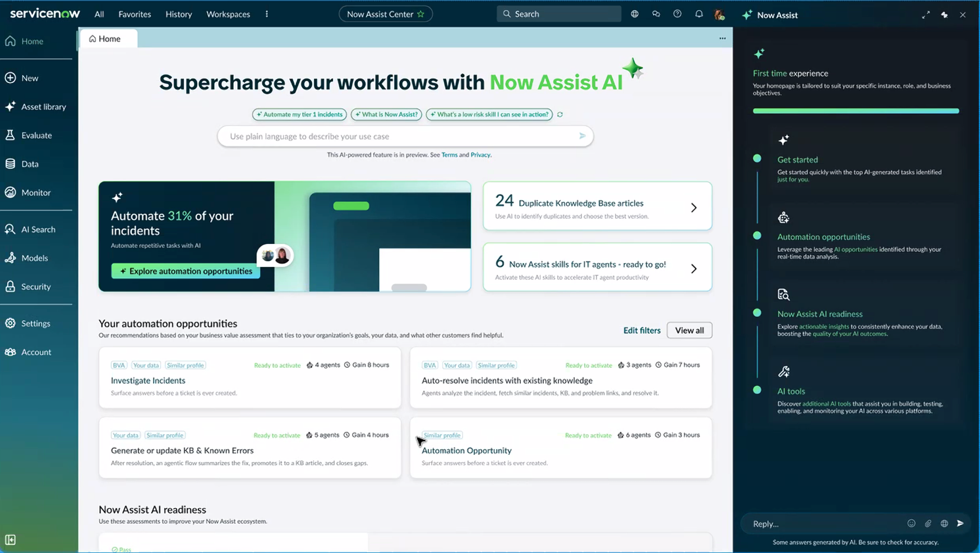980x553 pixels.
Task: Select 'What is Now Assist?' chip
Action: pos(387,114)
